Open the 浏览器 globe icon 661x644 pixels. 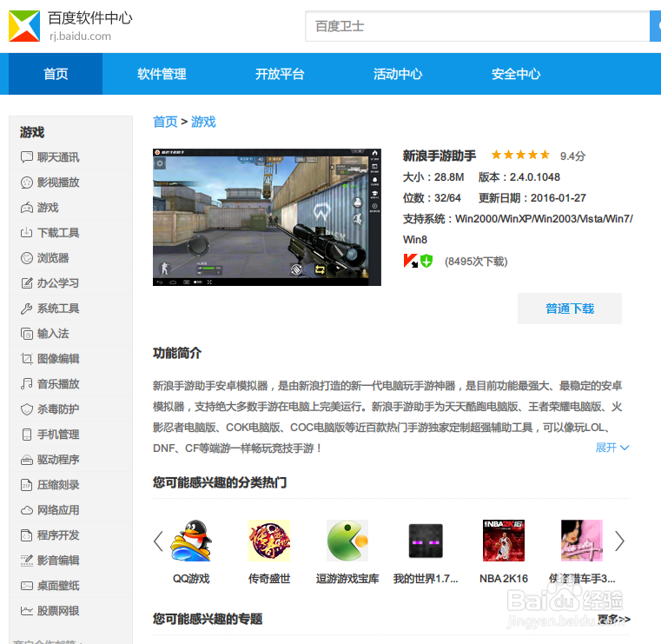point(27,258)
